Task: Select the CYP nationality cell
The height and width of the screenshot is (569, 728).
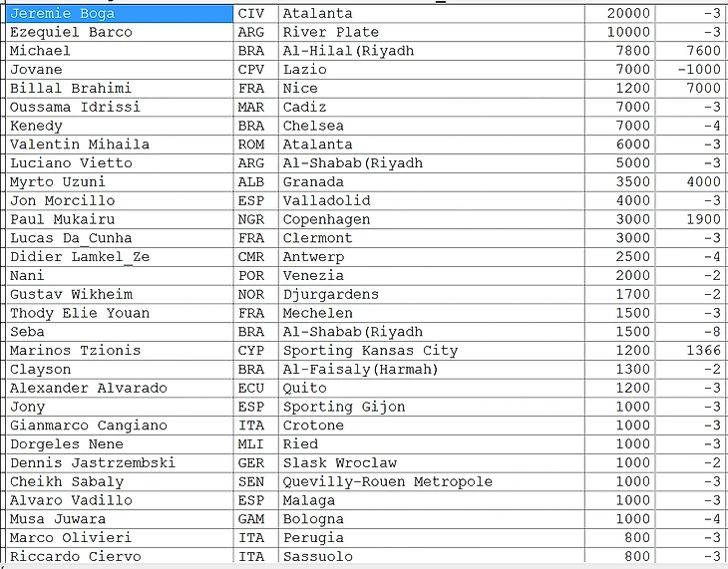Action: [256, 351]
